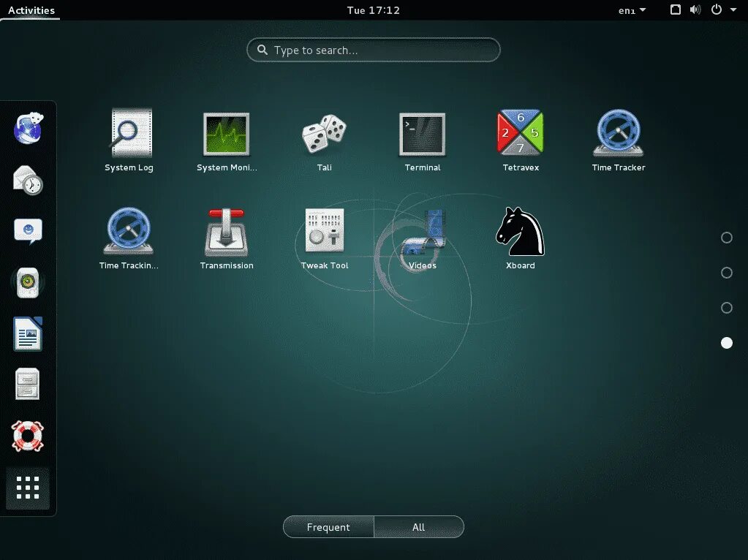Open Tweak Tool
The width and height of the screenshot is (748, 560).
click(x=325, y=238)
